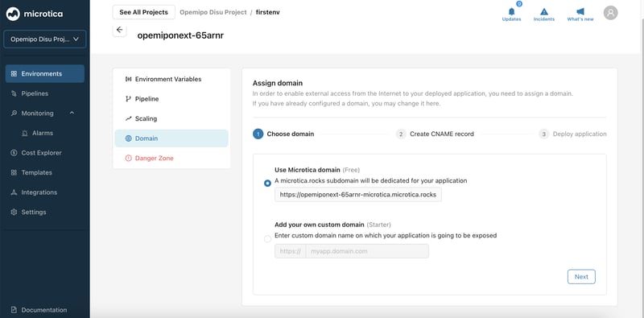Open the firstenv breadcrumb
The height and width of the screenshot is (318, 644).
pyautogui.click(x=267, y=12)
